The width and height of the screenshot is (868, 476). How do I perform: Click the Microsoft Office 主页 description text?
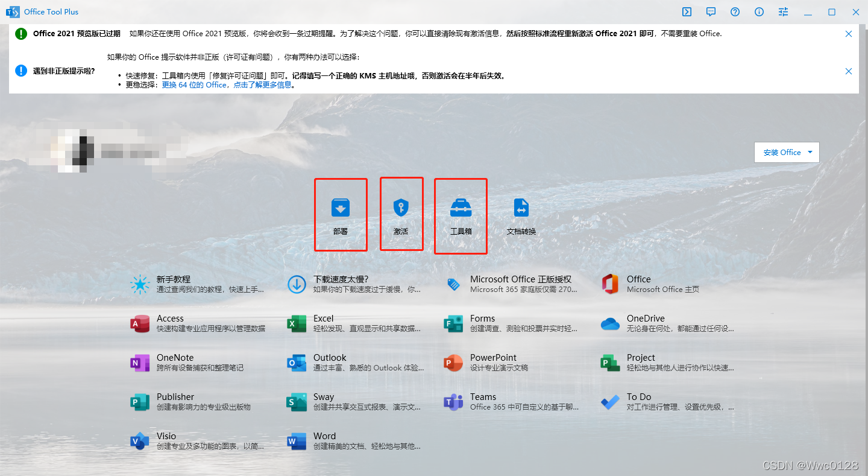tap(663, 289)
